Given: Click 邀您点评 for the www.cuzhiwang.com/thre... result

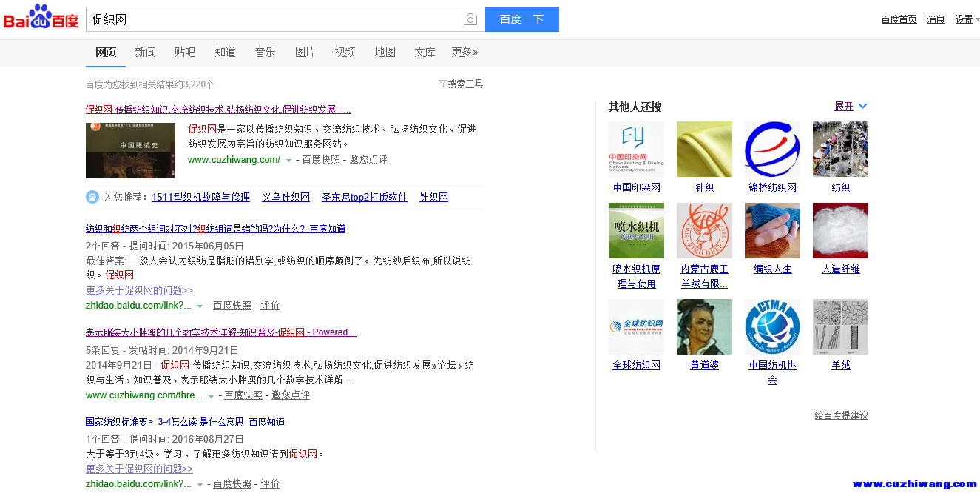Looking at the screenshot, I should pos(291,395).
